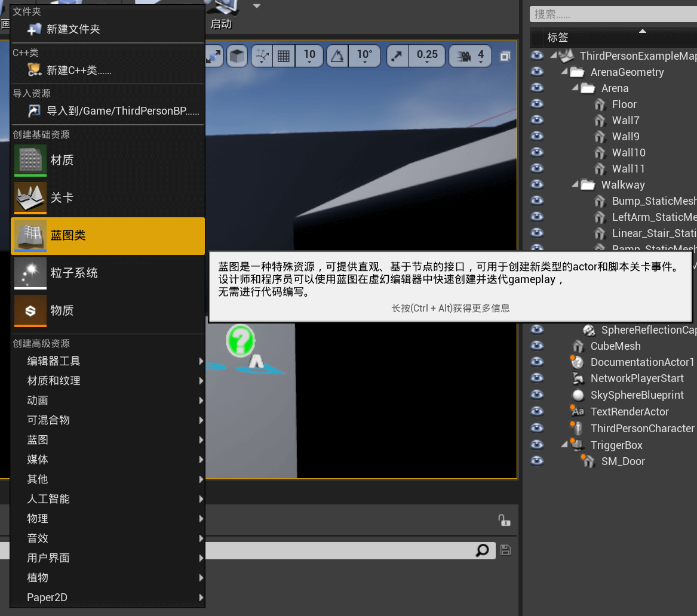Collapse the ArenaGeometry folder
Screen dimensions: 697x616
(564, 71)
